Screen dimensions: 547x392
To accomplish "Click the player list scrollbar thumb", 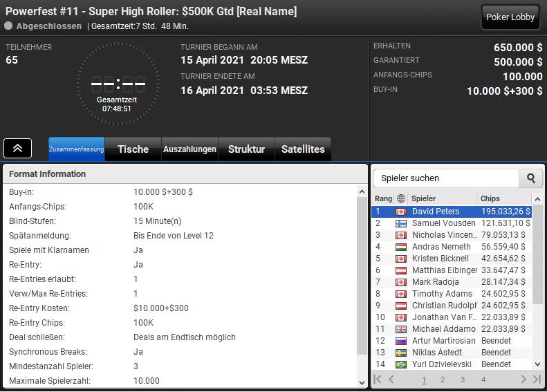I will pyautogui.click(x=537, y=254).
